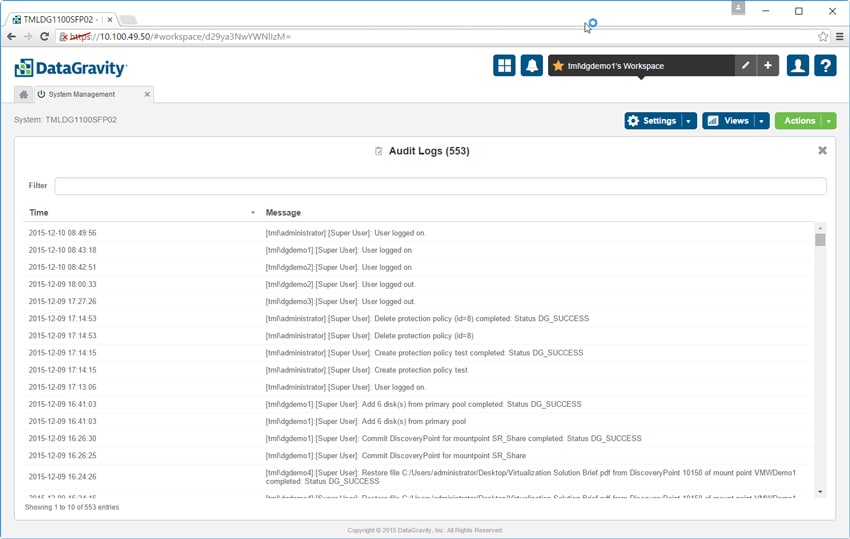Click the scrollbar down arrow
This screenshot has height=539, width=850.
click(820, 491)
